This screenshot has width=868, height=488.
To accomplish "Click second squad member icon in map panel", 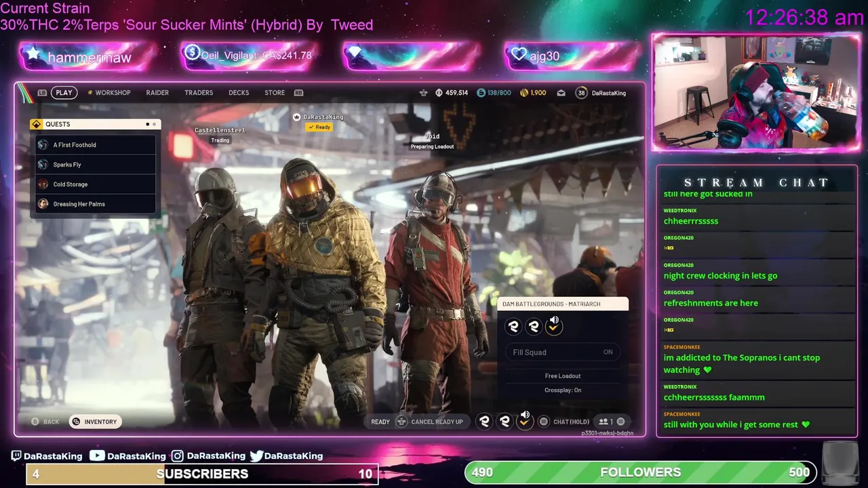I will point(534,327).
